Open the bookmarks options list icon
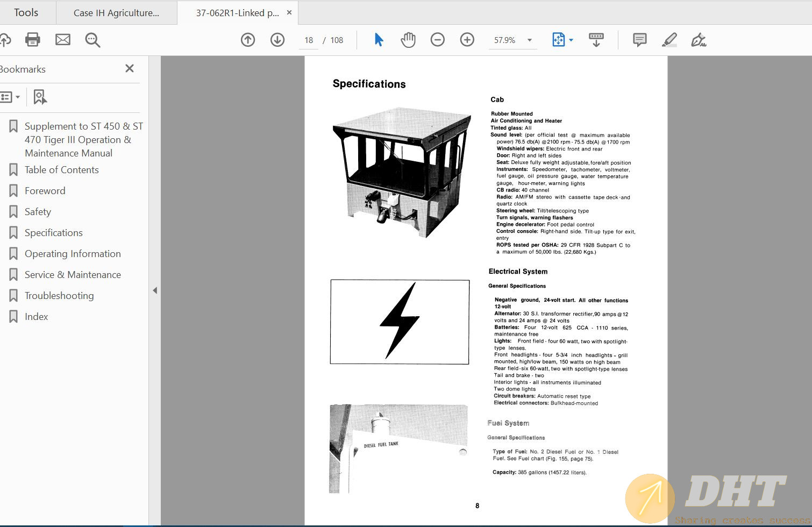 (x=10, y=97)
